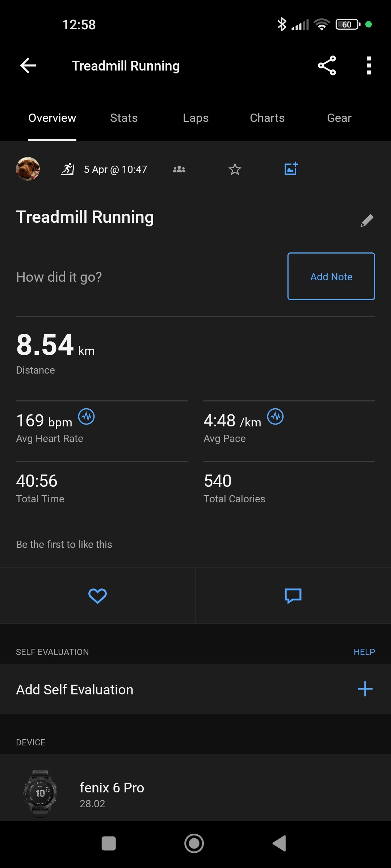Like this activity with heart icon
This screenshot has height=868, width=391.
pyautogui.click(x=97, y=596)
